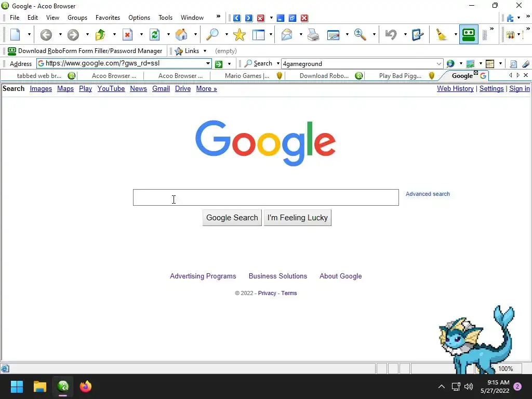Open dropdown arrow next to Back icon
Screen dimensions: 532x399
60,35
